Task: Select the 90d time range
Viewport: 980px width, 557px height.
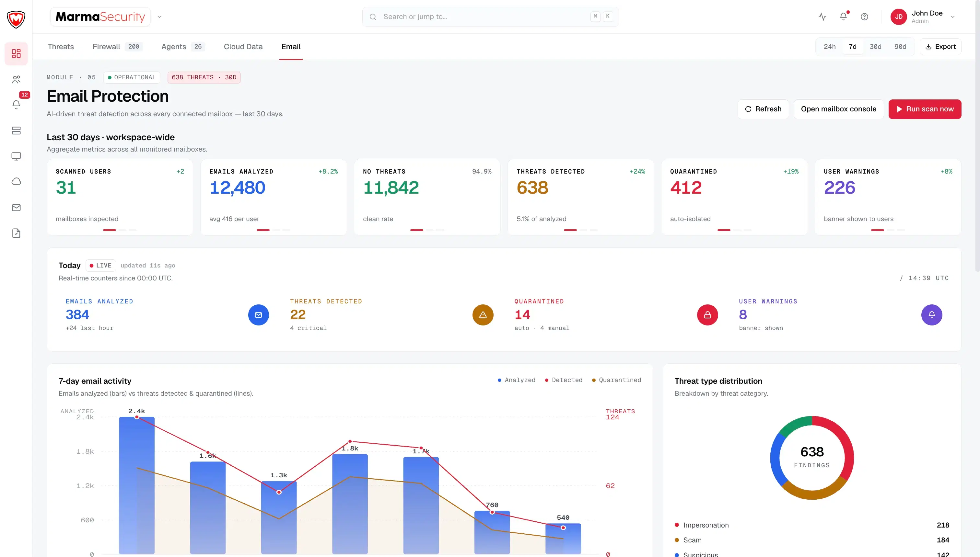Action: [900, 47]
